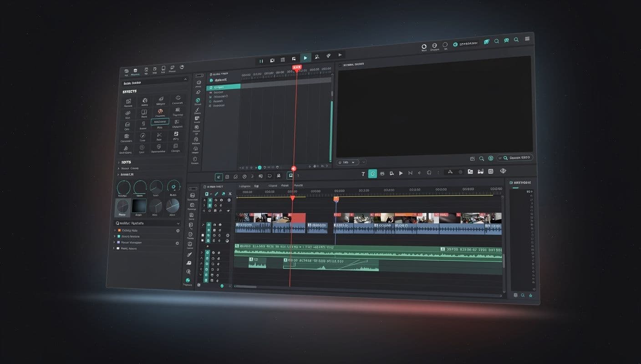
Task: Toggle the highlighted teal tool next to the Text tool
Action: [x=372, y=173]
